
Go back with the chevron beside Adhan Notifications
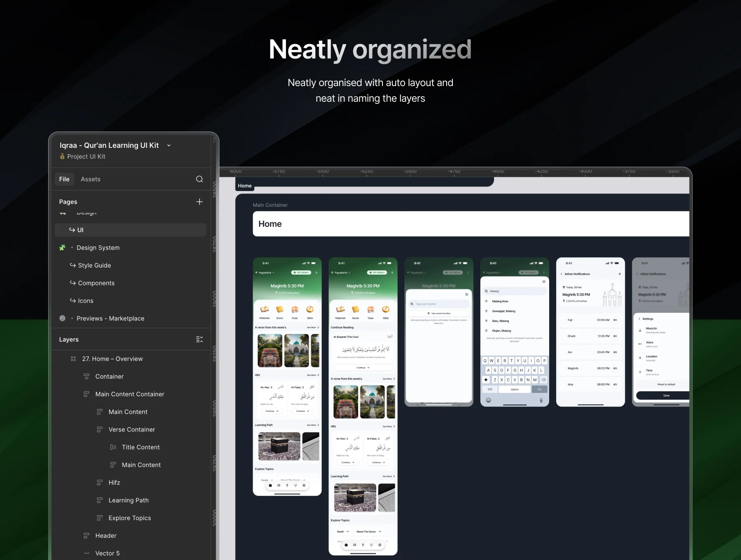(x=561, y=274)
